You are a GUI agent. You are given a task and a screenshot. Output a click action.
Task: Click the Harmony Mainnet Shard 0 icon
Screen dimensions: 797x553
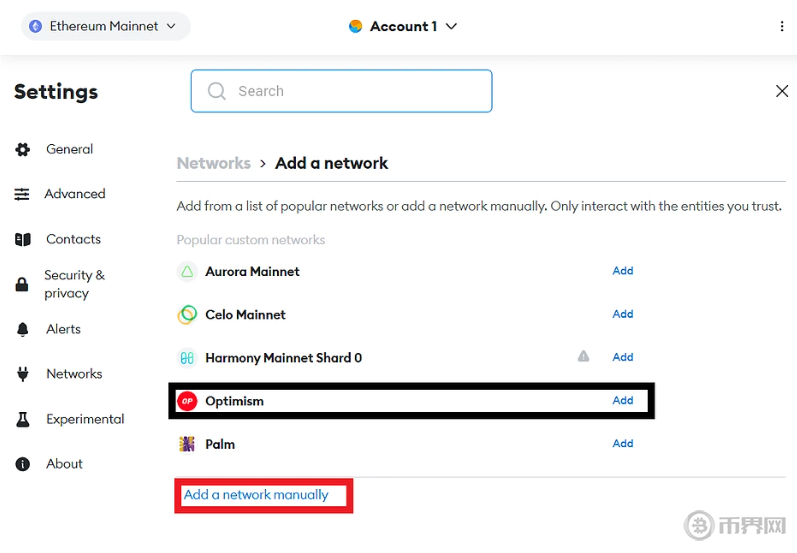(187, 358)
